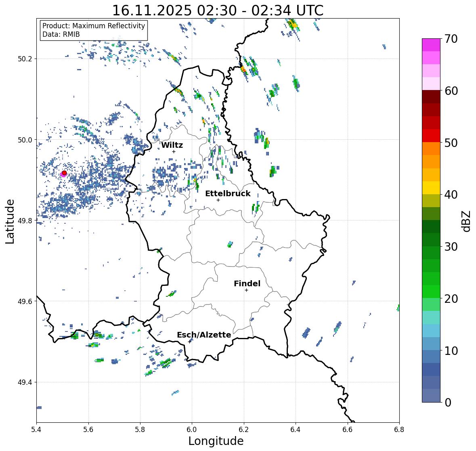Click the longitude tick 6.0

192,430
